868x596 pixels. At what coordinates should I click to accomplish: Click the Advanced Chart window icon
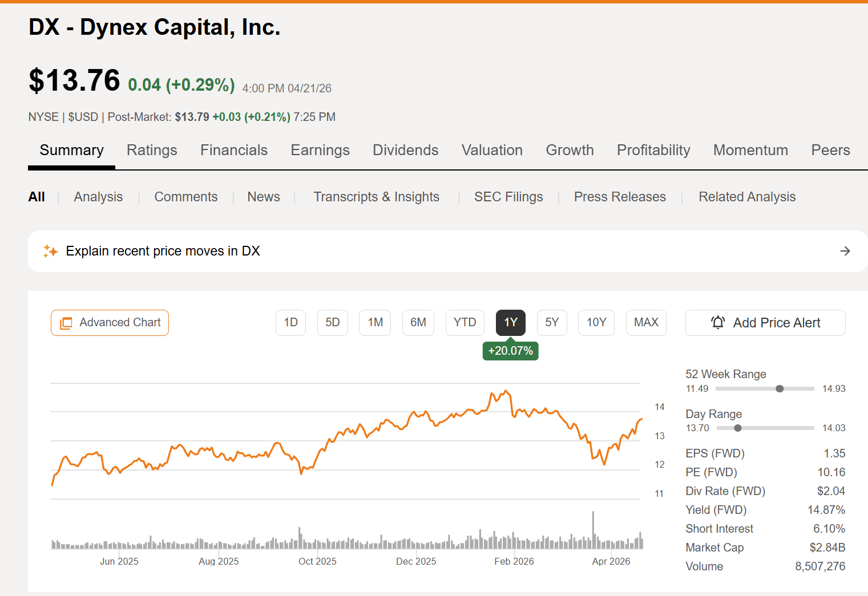pyautogui.click(x=66, y=323)
